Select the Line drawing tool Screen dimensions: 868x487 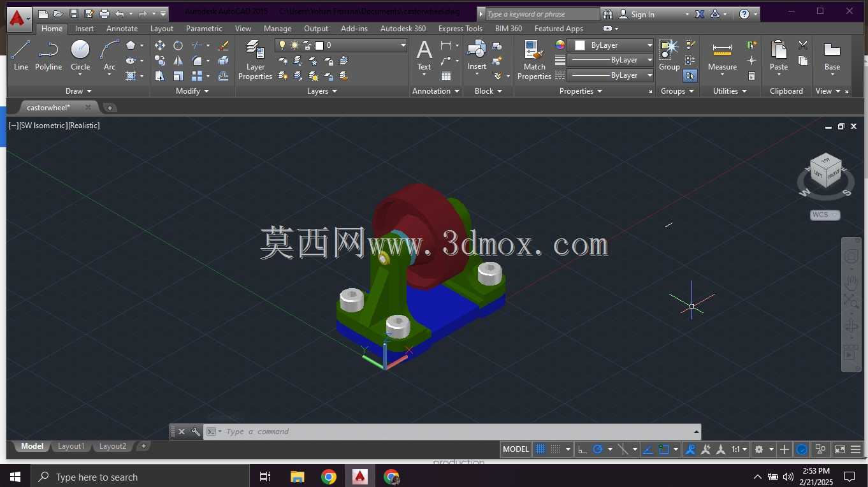[x=21, y=55]
